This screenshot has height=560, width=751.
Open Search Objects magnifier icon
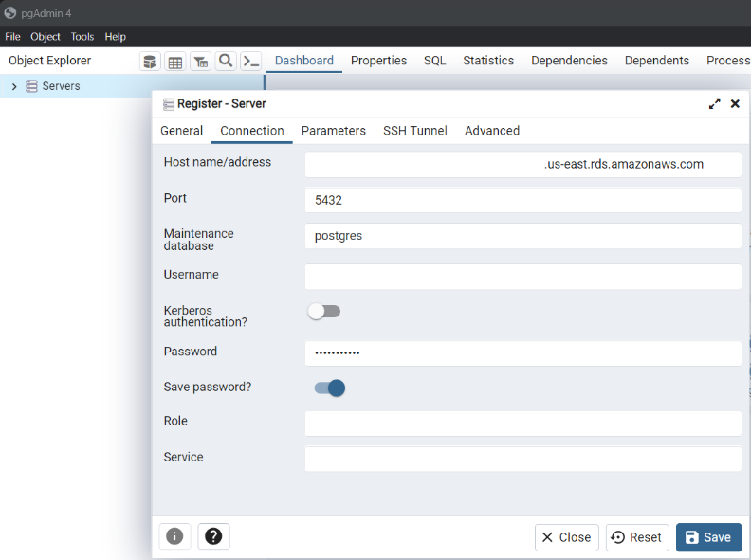point(226,62)
